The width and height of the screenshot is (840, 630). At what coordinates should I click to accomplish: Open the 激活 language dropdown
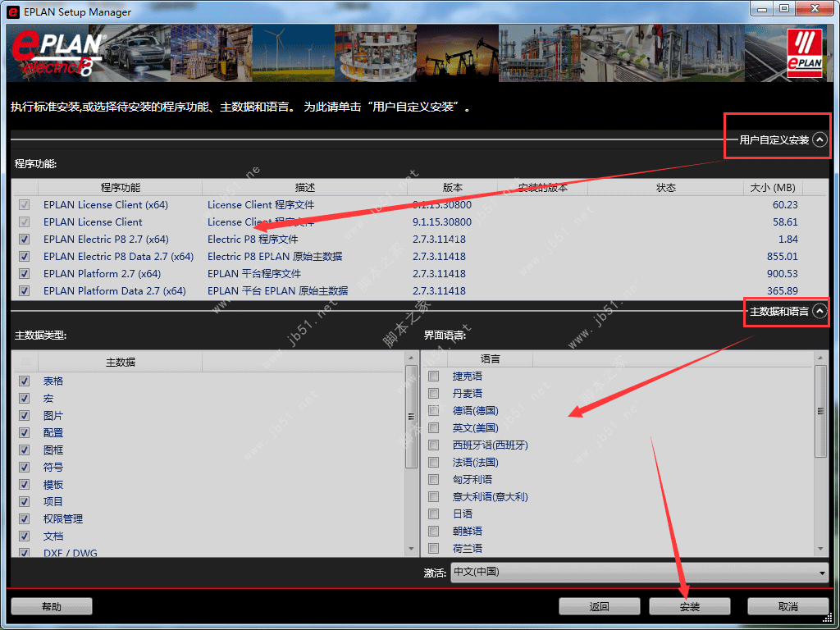coord(639,572)
